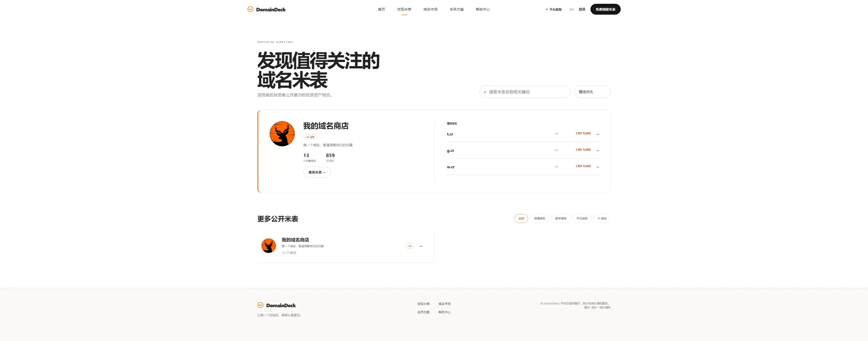This screenshot has width=868, height=341.
Task: Select the AI 域名 filter chip
Action: point(602,218)
